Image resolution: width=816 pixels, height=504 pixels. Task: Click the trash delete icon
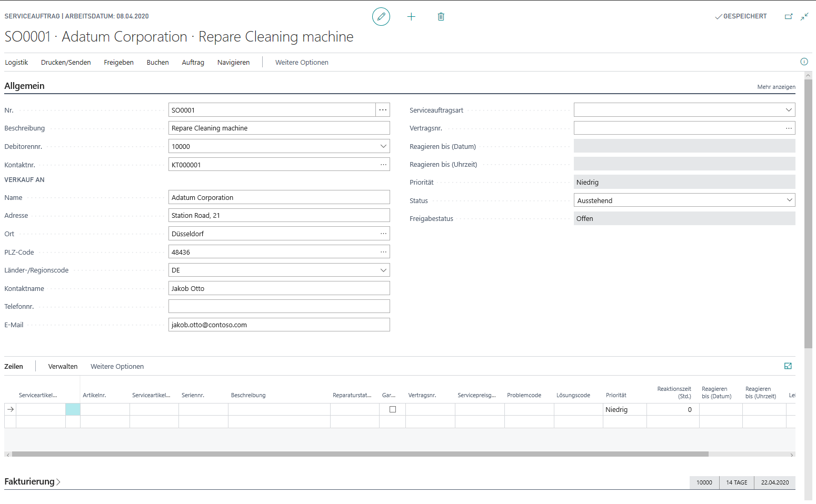pos(441,17)
